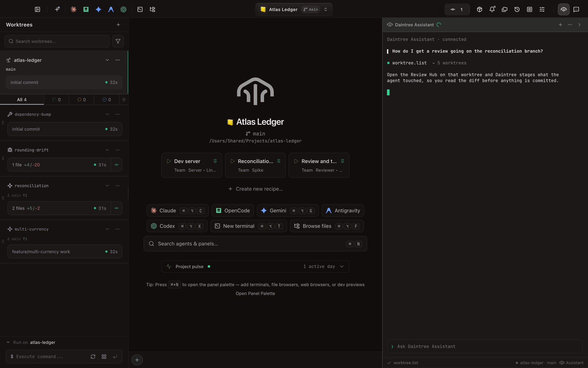Click the stacked-windows icon in top-right toolbar

click(504, 10)
